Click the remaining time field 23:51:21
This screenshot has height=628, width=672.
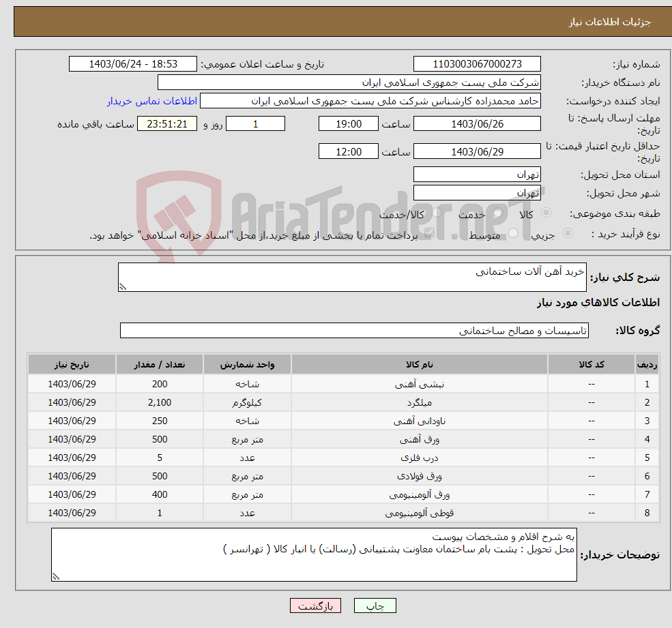point(167,124)
